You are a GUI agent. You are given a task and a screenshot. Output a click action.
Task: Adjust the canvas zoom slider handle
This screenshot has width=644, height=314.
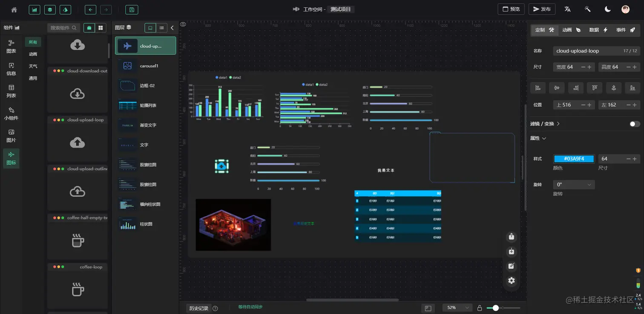[x=495, y=308]
